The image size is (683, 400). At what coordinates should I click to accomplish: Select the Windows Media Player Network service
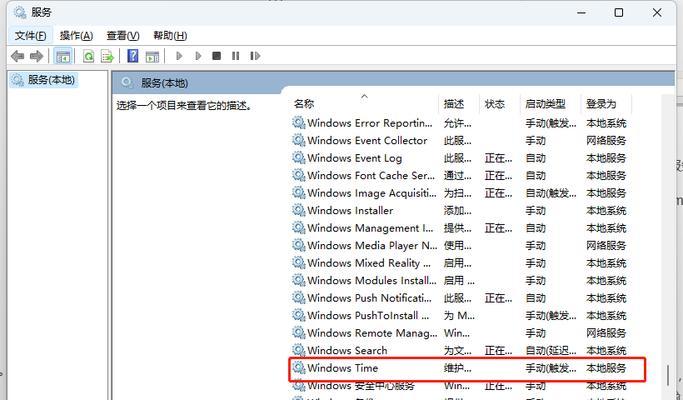tap(462, 246)
